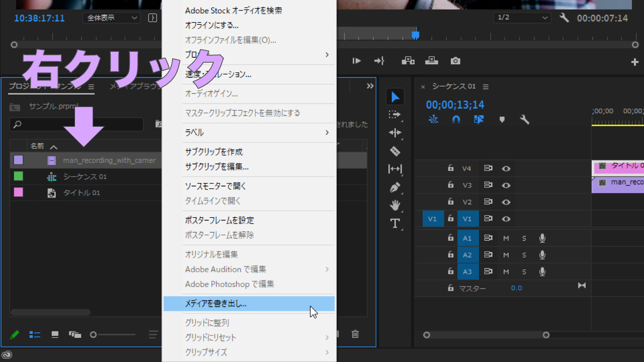Screen dimensions: 644x362
Task: Click the purple label of man_recording clip
Action: point(18,160)
